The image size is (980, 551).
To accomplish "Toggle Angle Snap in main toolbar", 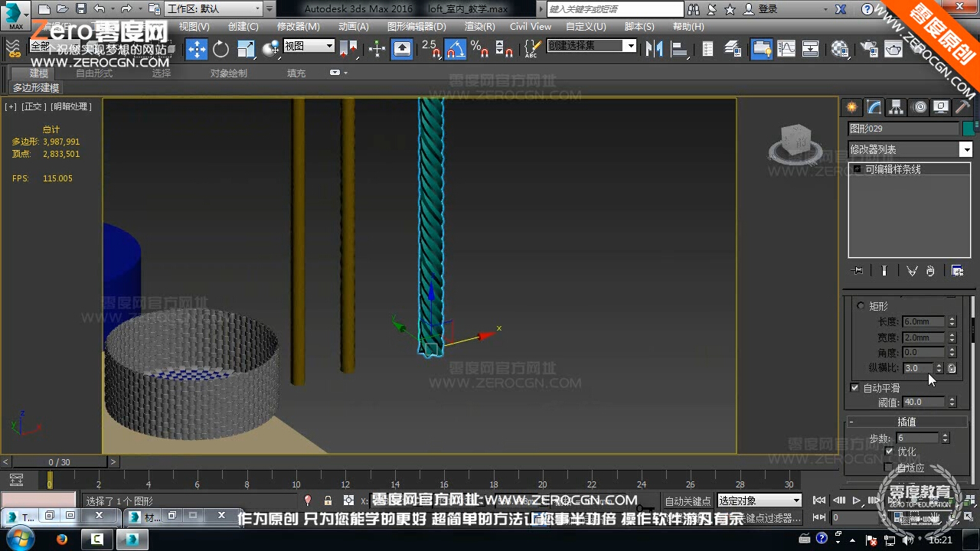I will (x=456, y=49).
